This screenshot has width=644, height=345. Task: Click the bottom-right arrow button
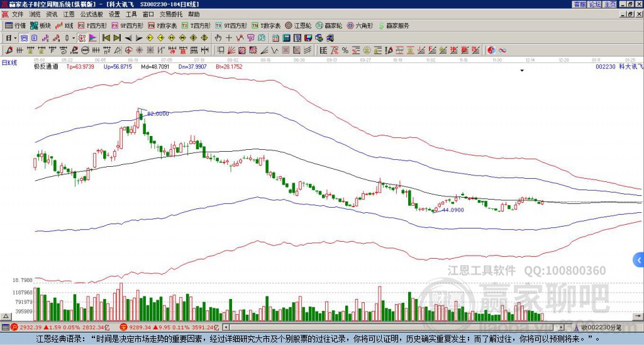(639, 317)
